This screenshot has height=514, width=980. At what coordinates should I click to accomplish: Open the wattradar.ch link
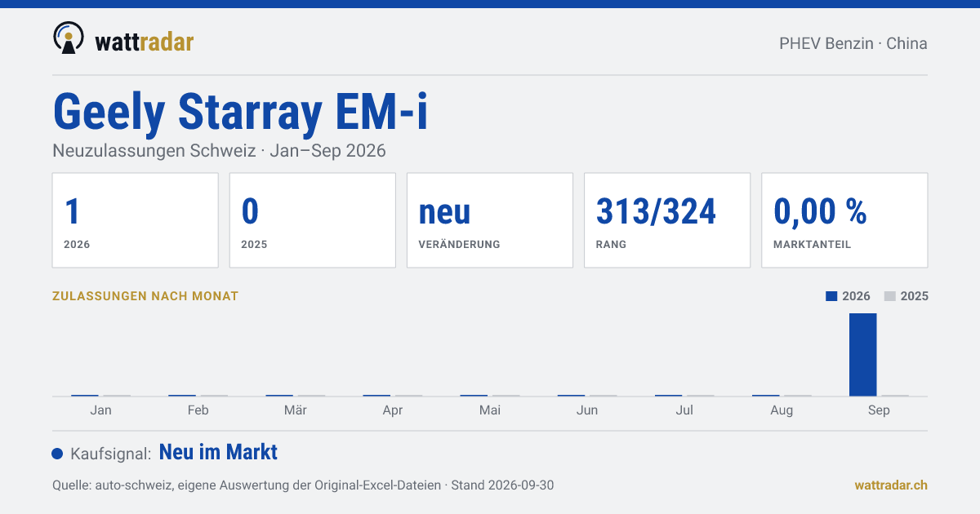click(x=891, y=485)
